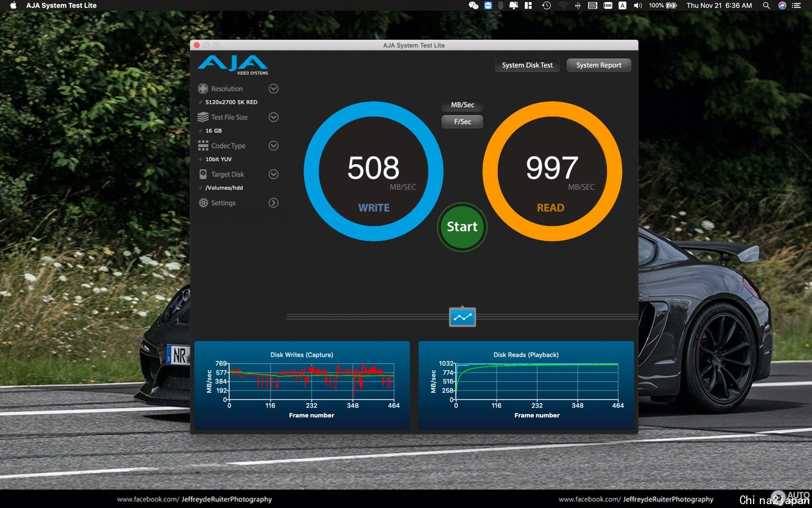Open the Wi-Fi status menu
812x508 pixels.
click(563, 5)
